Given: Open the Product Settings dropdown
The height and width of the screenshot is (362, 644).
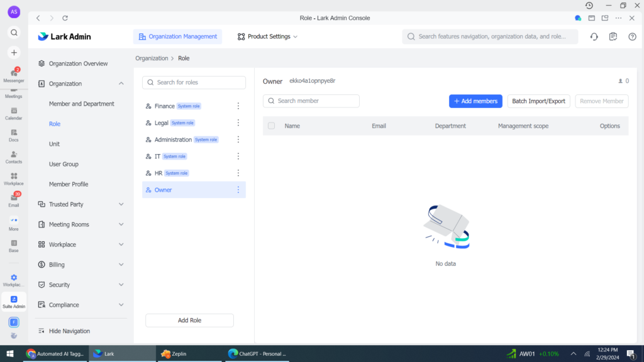Looking at the screenshot, I should (x=267, y=36).
